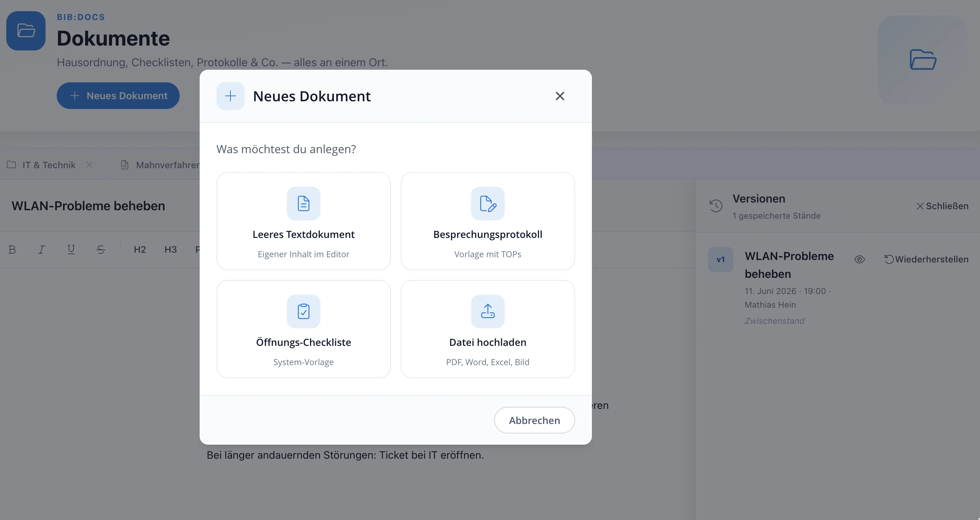Open the Datei hochladen upload option
This screenshot has width=980, height=520.
tap(487, 329)
